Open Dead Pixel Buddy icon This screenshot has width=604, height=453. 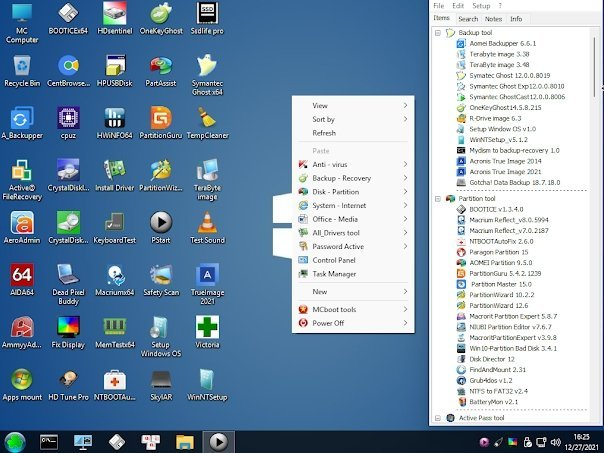68,284
